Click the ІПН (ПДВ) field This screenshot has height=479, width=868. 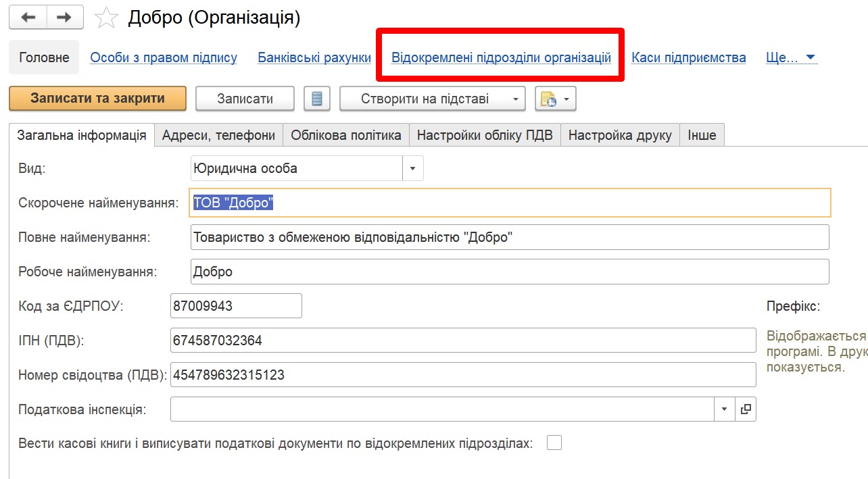pos(463,341)
